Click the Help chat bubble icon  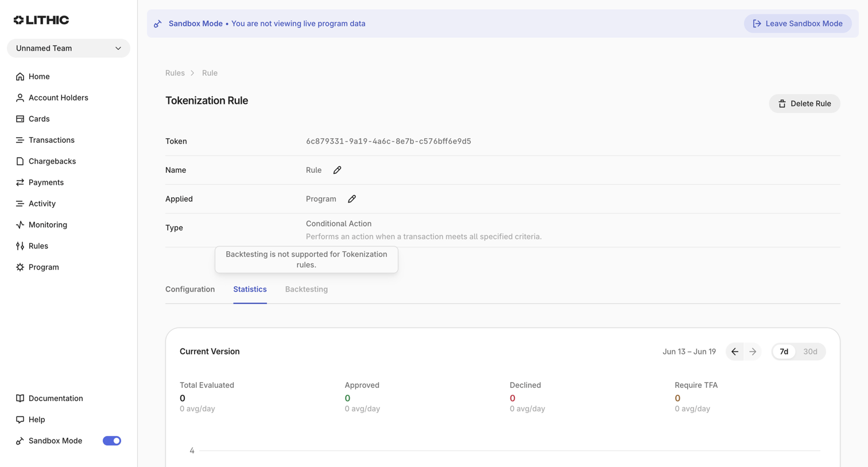tap(20, 419)
